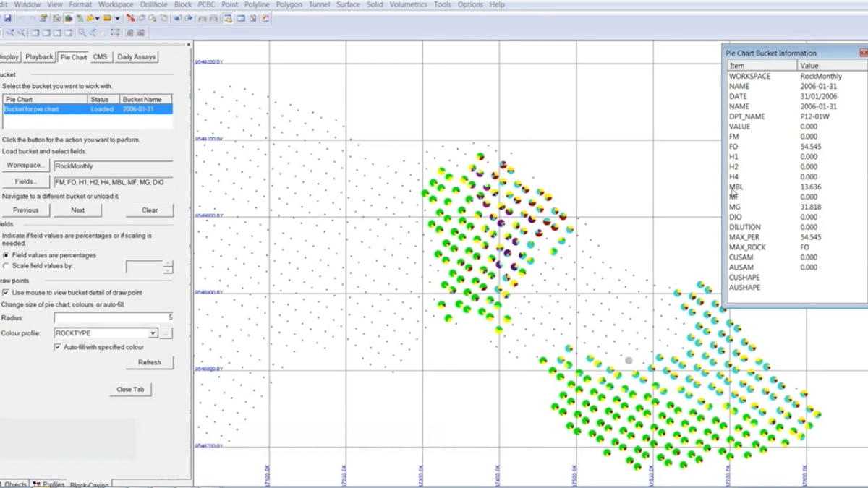Image resolution: width=868 pixels, height=488 pixels.
Task: Toggle 'Use mouse to view bucket detail' checkbox
Action: coord(6,293)
